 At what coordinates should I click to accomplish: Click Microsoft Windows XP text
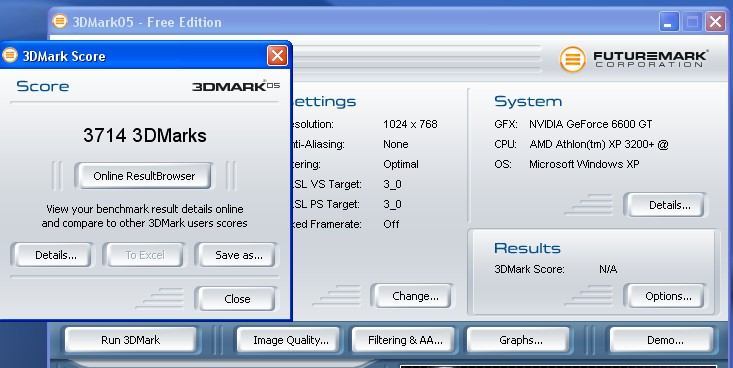[584, 164]
